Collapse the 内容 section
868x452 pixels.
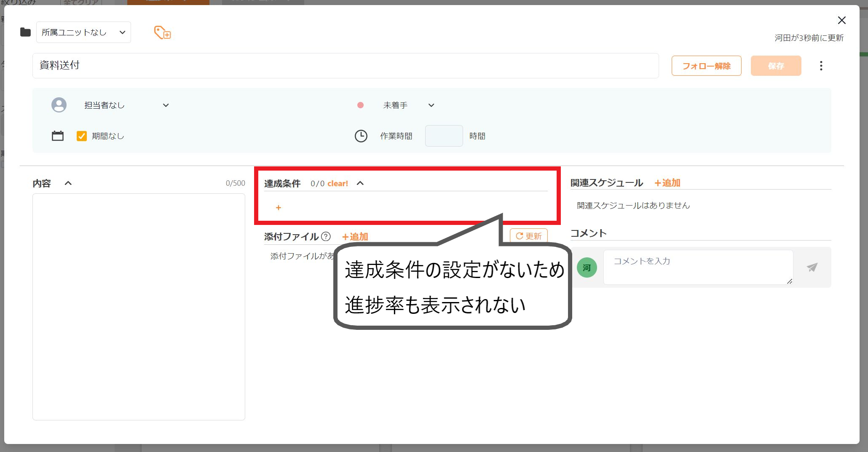[x=68, y=183]
